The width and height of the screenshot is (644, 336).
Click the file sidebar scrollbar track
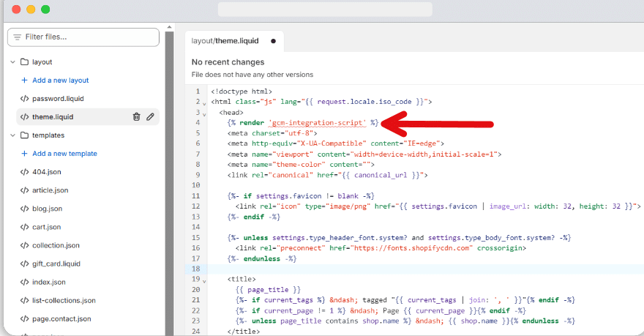point(169,183)
